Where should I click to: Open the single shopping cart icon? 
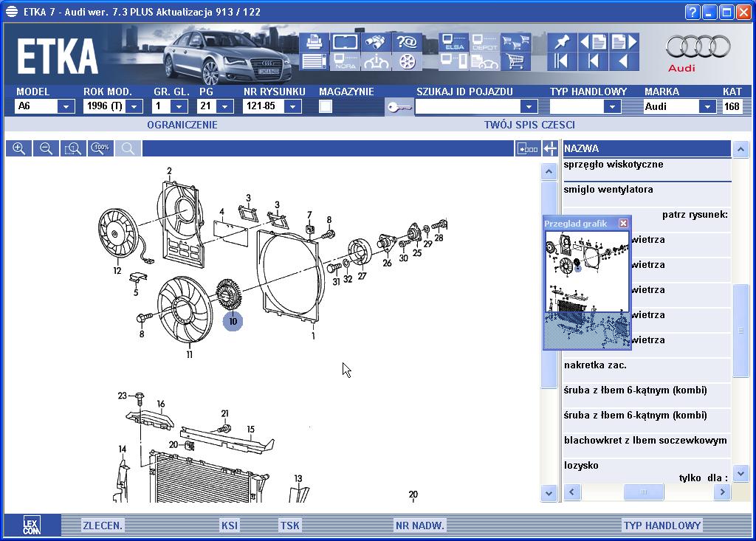pyautogui.click(x=515, y=62)
